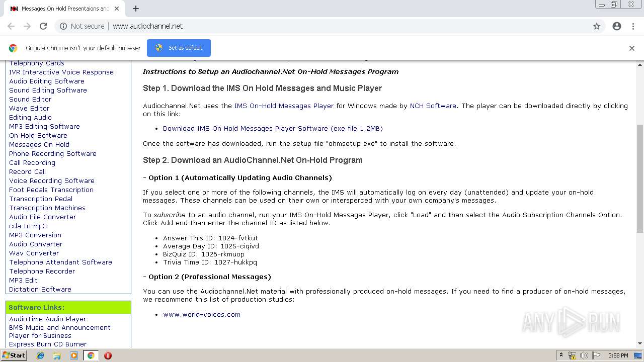Open the Record Call sidebar link
Screen dimensions: 644x362
[27, 171]
